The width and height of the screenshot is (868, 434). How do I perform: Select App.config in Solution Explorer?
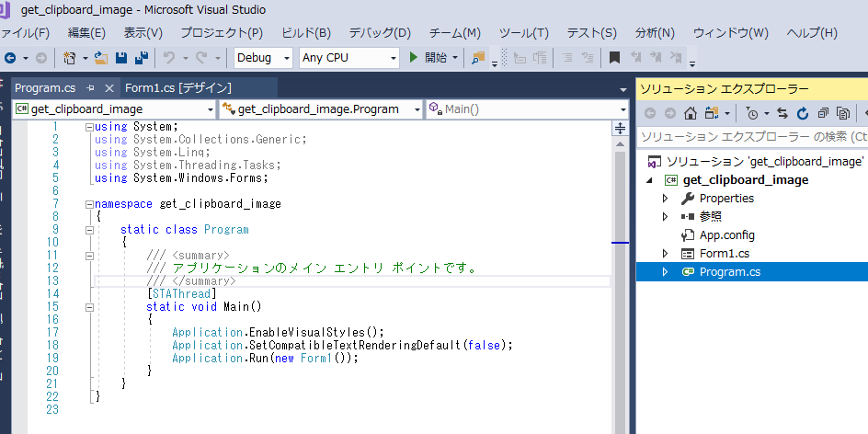click(725, 235)
